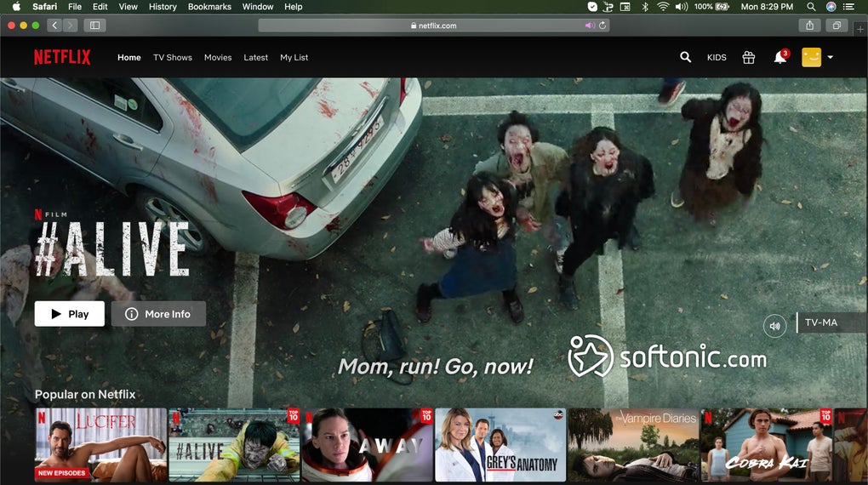
Task: Click More Info button
Action: click(x=158, y=314)
